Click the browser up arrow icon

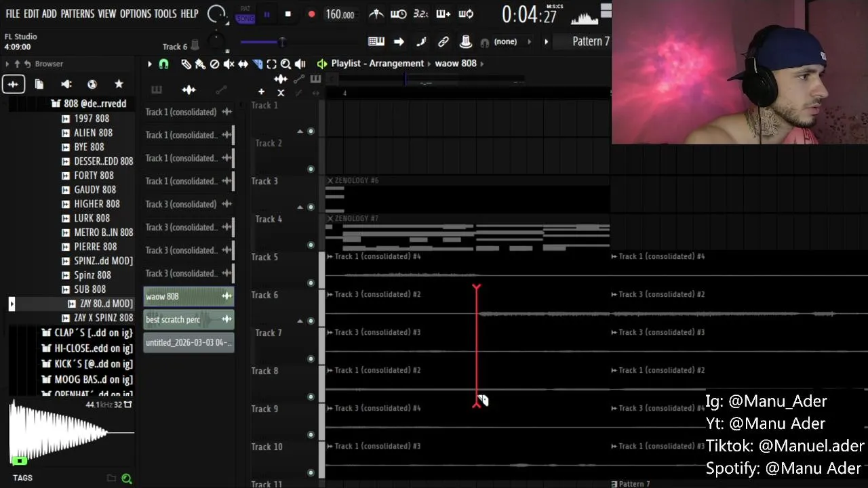click(17, 64)
